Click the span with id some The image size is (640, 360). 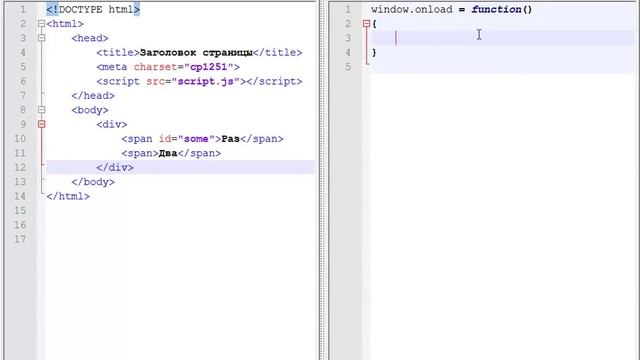point(202,139)
